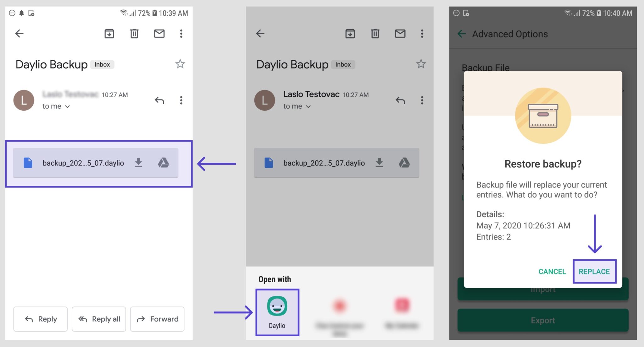Screen dimensions: 644x347
Task: Tap the Drive icon on the middle screen attachment
Action: pyautogui.click(x=404, y=162)
